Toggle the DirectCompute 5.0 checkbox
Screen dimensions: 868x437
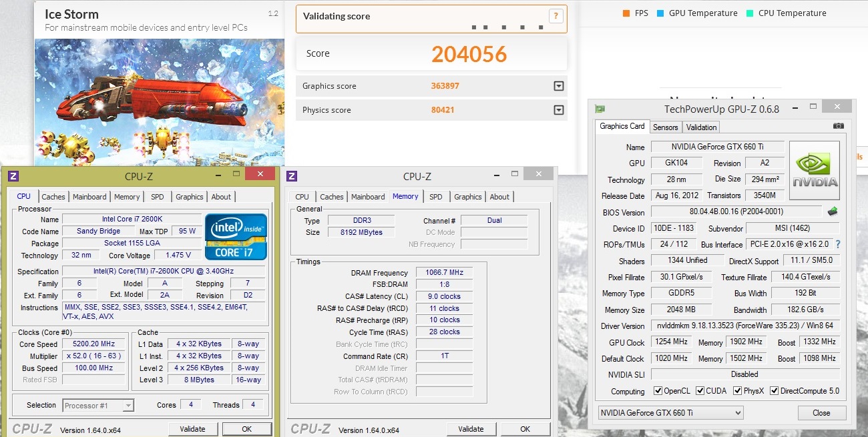coord(775,391)
